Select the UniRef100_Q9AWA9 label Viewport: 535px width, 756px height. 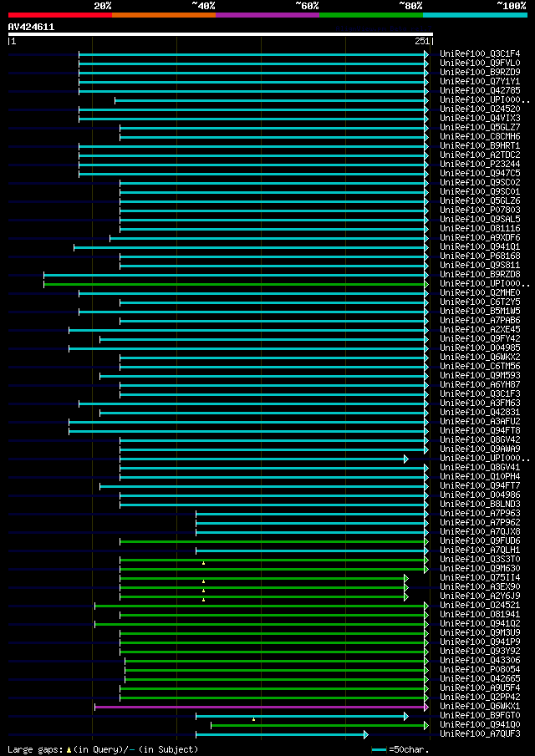tap(480, 449)
